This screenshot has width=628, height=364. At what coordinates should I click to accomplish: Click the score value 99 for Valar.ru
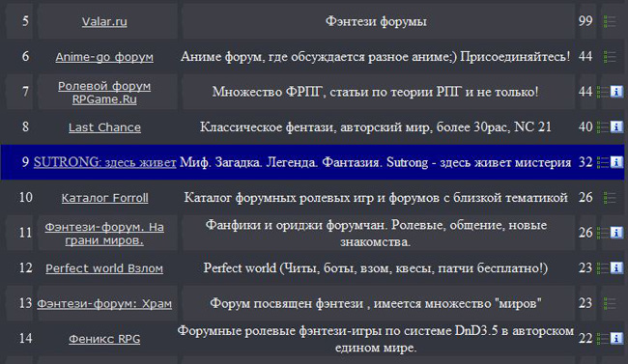[x=585, y=21]
